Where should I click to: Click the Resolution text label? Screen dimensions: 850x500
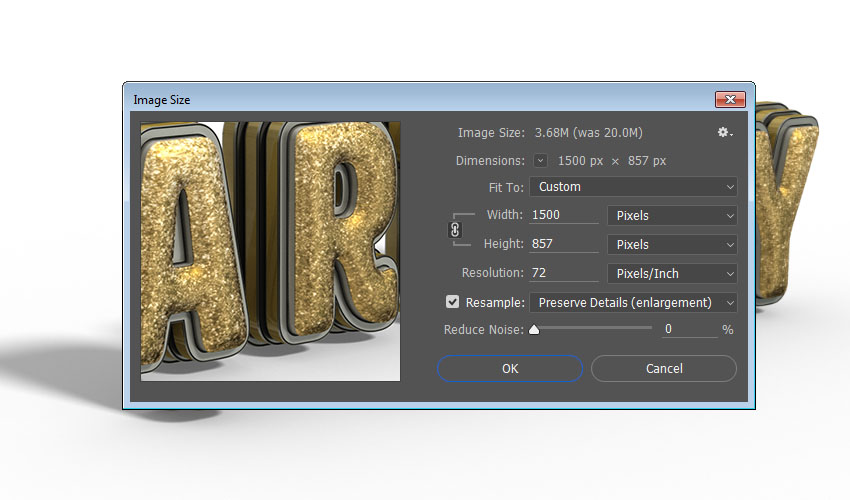coord(492,273)
